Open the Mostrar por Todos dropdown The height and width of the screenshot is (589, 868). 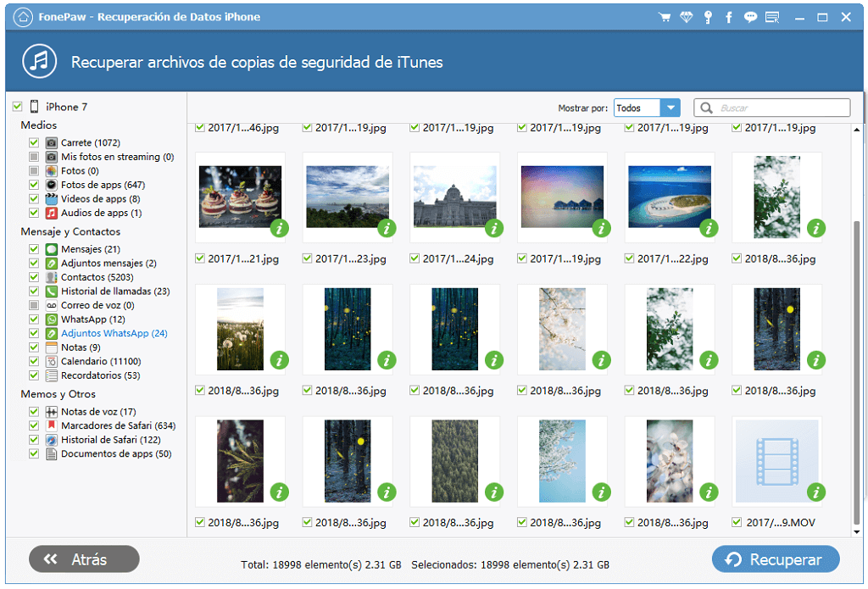647,108
